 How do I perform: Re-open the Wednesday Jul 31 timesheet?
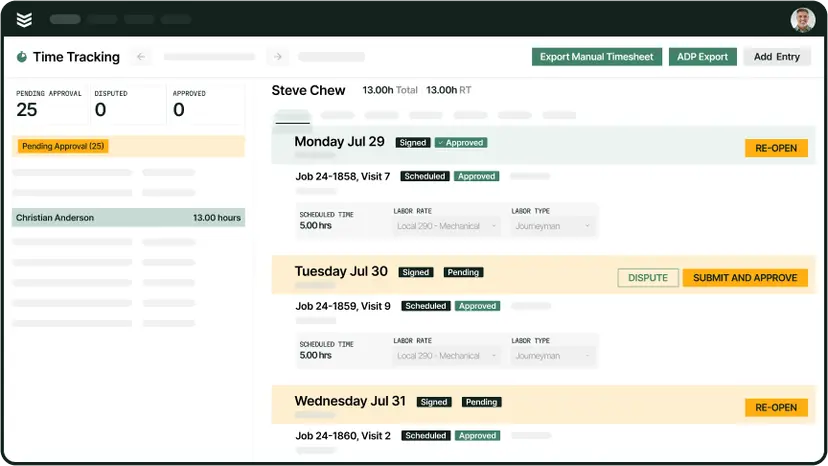776,407
